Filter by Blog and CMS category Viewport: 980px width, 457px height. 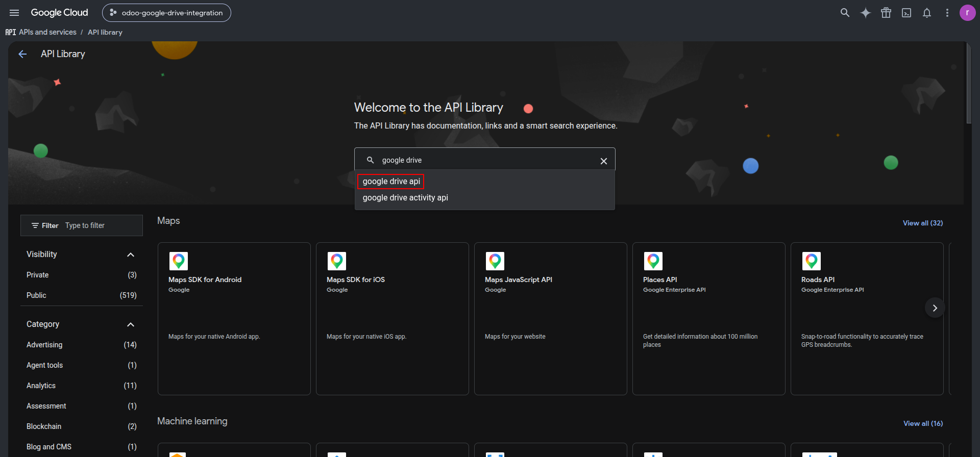82,447
